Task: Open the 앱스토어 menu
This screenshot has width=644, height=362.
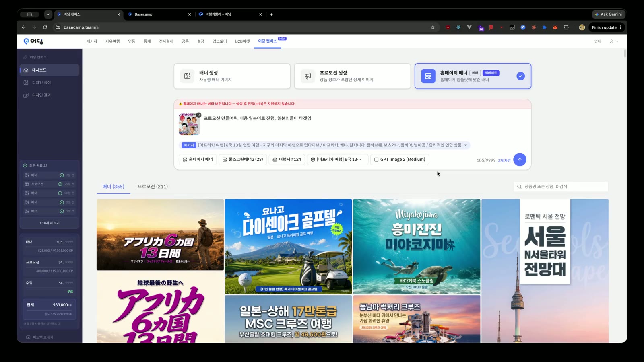Action: pyautogui.click(x=220, y=41)
